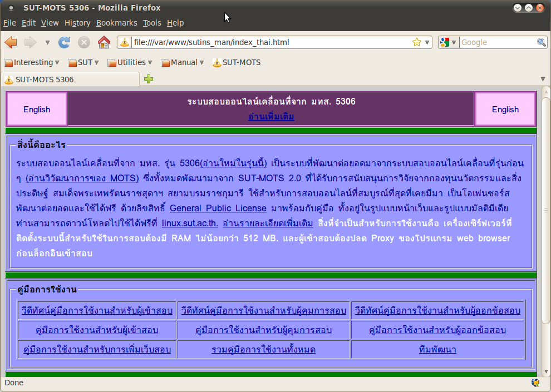Image resolution: width=551 pixels, height=392 pixels.
Task: Open the Help menu
Action: tap(175, 23)
